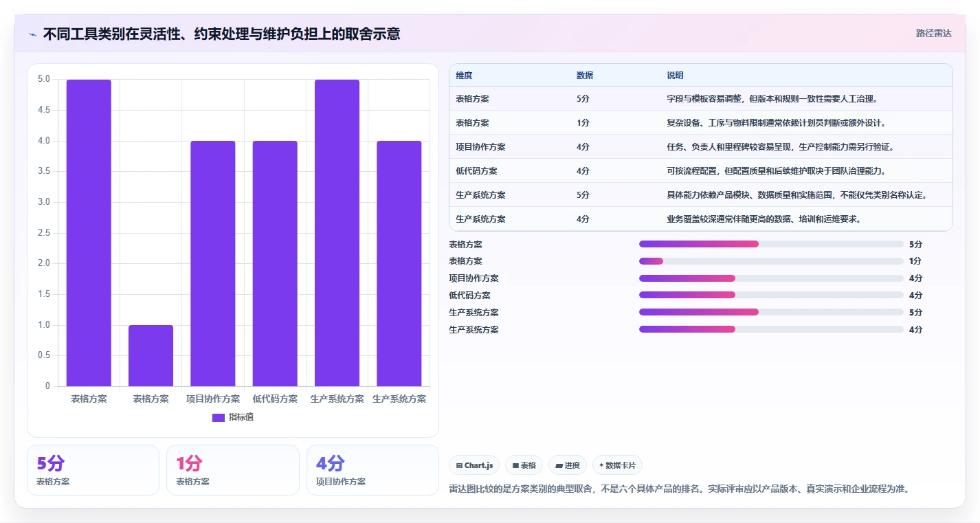This screenshot has height=523, width=980.
Task: Click the 生产系统方案 bar with value 5
Action: [x=337, y=233]
